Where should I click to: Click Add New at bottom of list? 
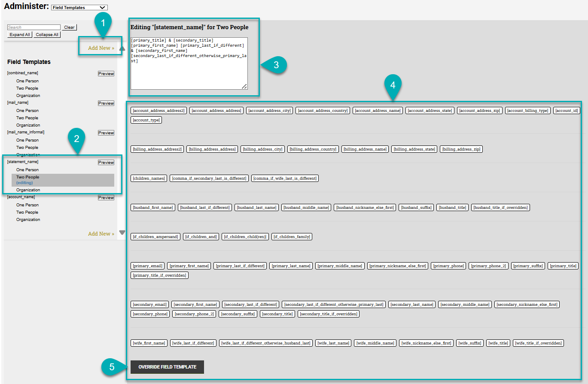(101, 233)
